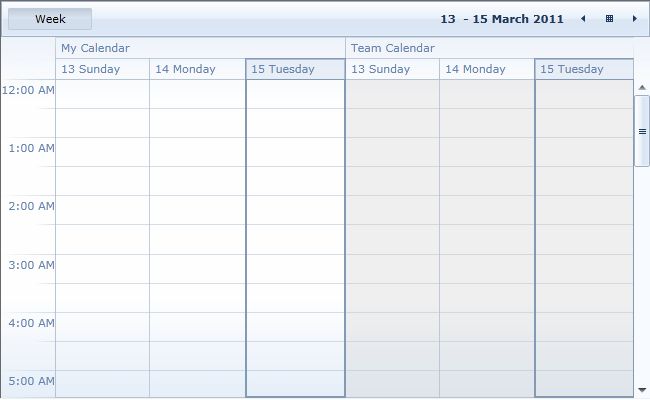Click the 13 - 15 March 2011 label
The width and height of the screenshot is (650, 400).
pos(501,19)
